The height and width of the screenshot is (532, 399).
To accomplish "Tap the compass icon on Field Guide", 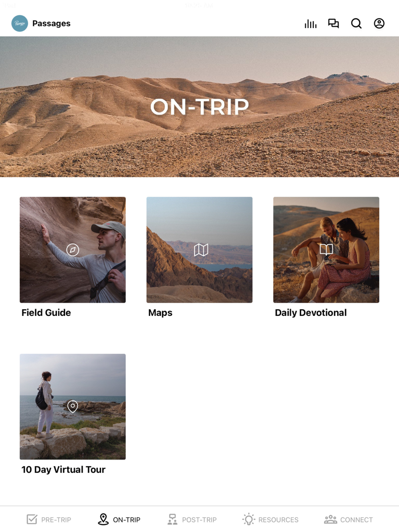I will 73,250.
